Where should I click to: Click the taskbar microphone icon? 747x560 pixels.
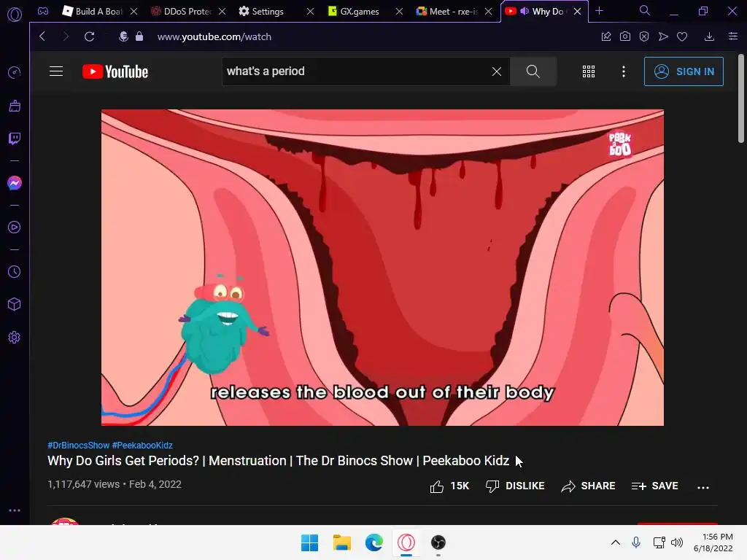tap(636, 542)
